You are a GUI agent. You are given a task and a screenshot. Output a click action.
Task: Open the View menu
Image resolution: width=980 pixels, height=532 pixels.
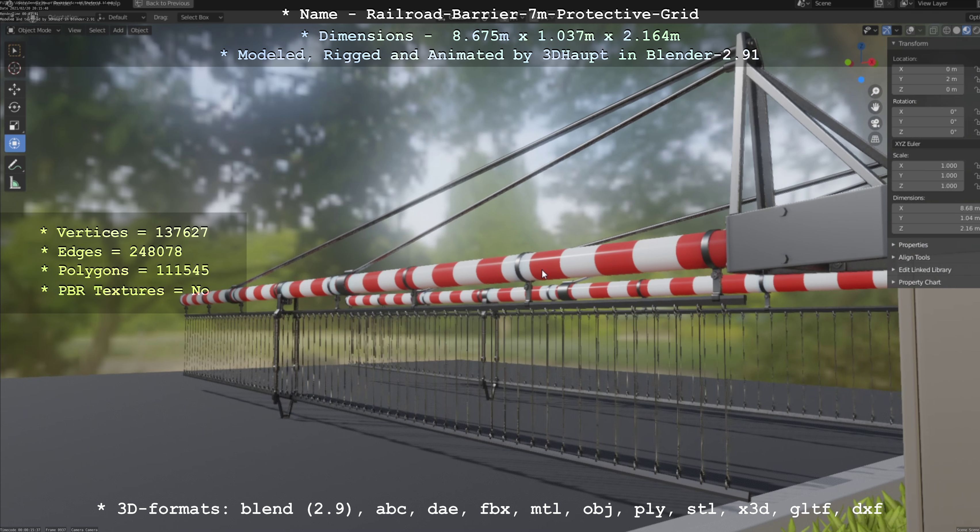[x=74, y=30]
